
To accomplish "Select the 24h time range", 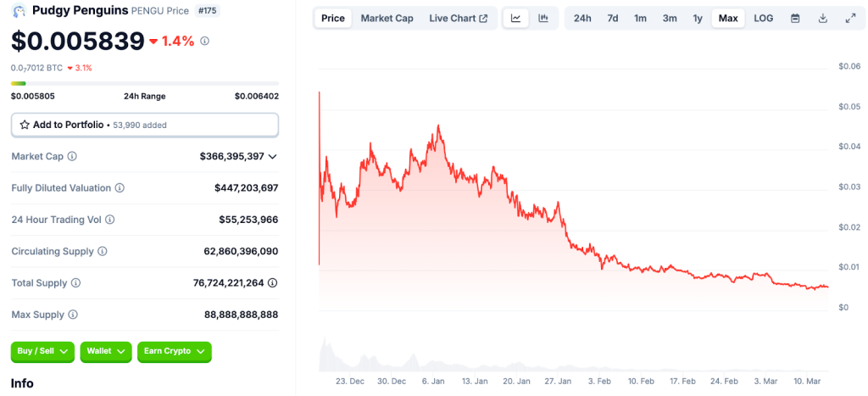I will pos(582,18).
